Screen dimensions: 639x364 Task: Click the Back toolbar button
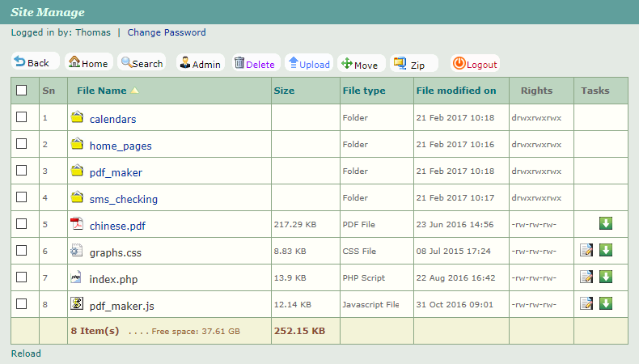click(x=35, y=61)
